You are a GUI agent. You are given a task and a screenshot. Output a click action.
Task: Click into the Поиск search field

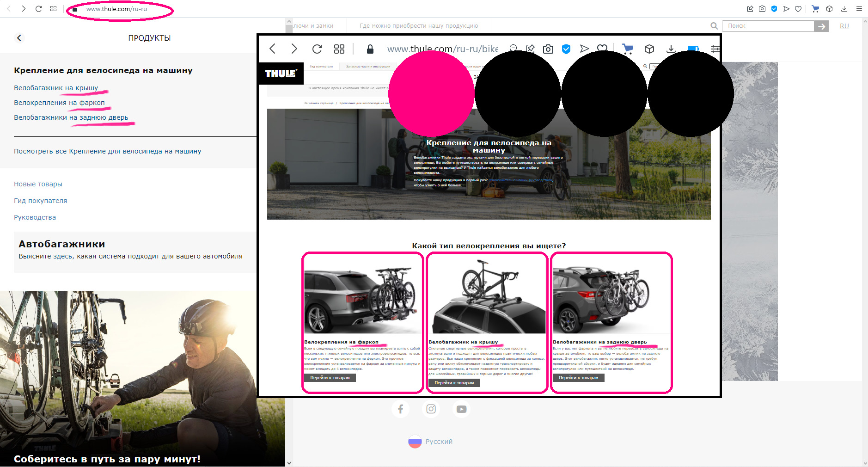[768, 26]
